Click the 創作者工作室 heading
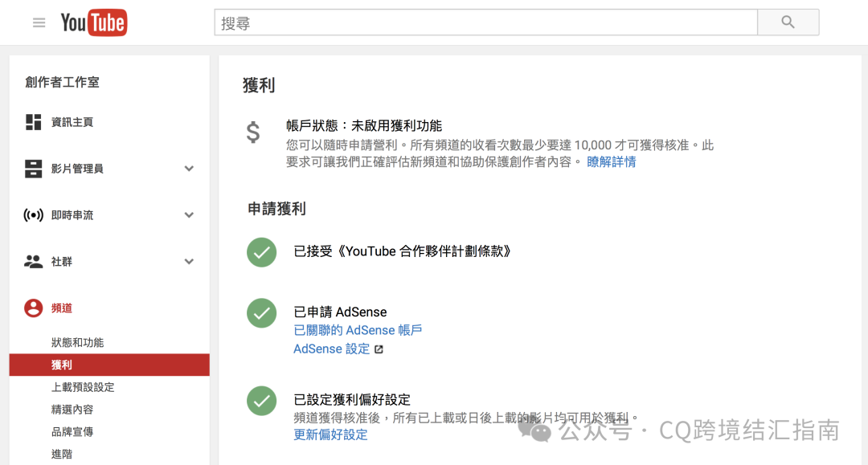Image resolution: width=868 pixels, height=465 pixels. (x=62, y=83)
